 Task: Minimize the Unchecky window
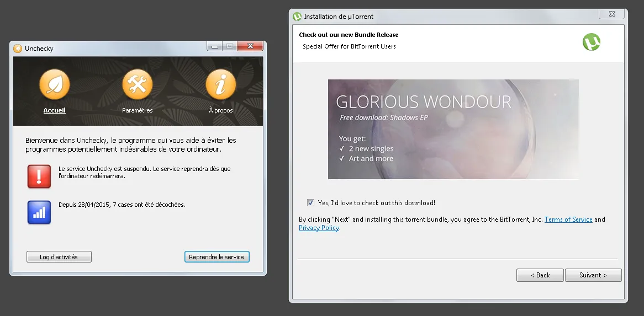coord(215,46)
